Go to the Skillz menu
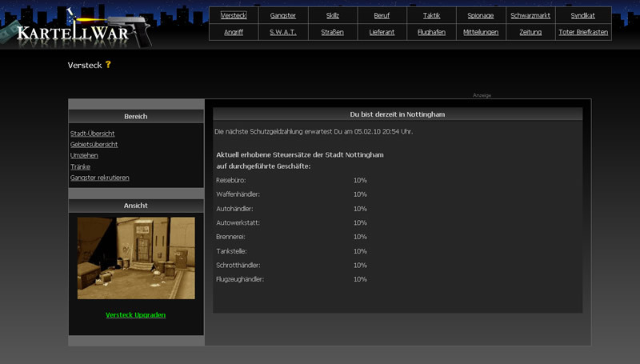Image resolution: width=640 pixels, height=364 pixels. [333, 15]
